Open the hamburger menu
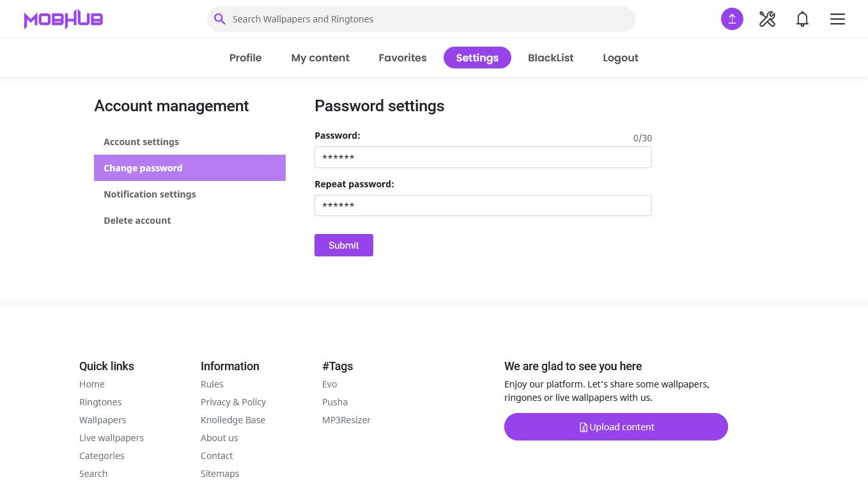The height and width of the screenshot is (491, 868). [x=837, y=19]
